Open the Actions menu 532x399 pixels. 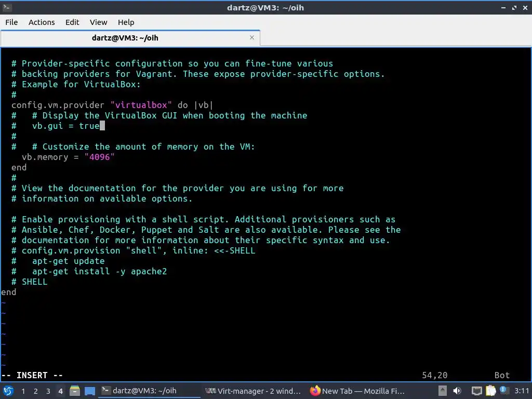42,22
